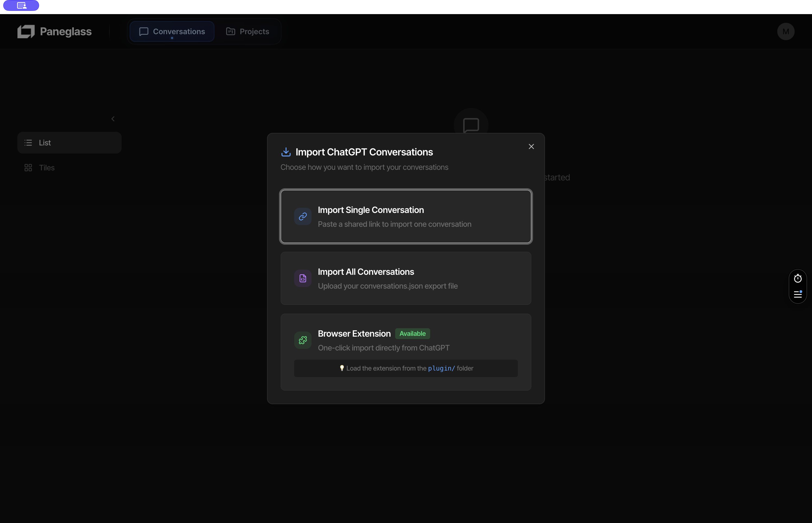Toggle the List view option in the sidebar
Viewport: 812px width, 523px height.
(x=69, y=142)
